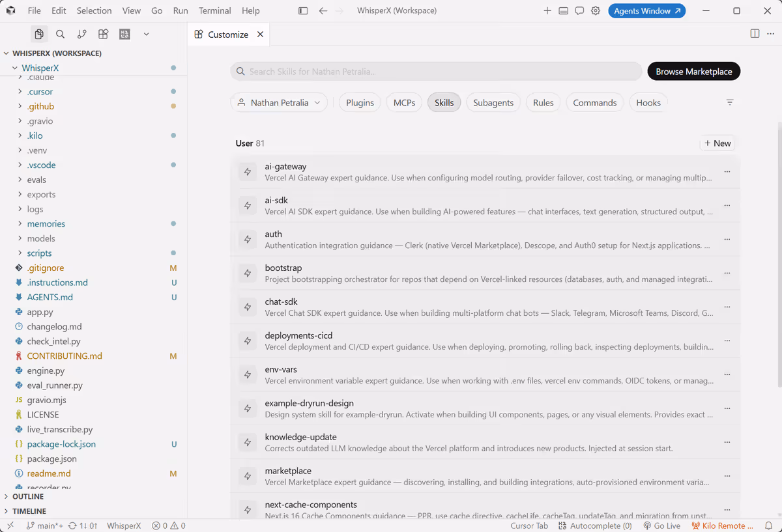Open the example-dryrun-design skill
Viewport: 782px width, 532px height.
[485, 409]
